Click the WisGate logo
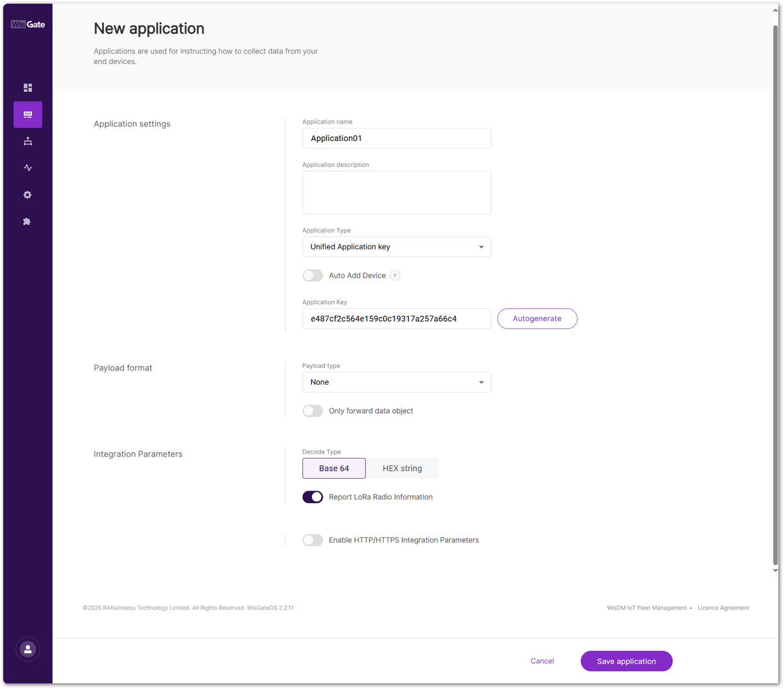This screenshot has width=784, height=689. tap(27, 24)
